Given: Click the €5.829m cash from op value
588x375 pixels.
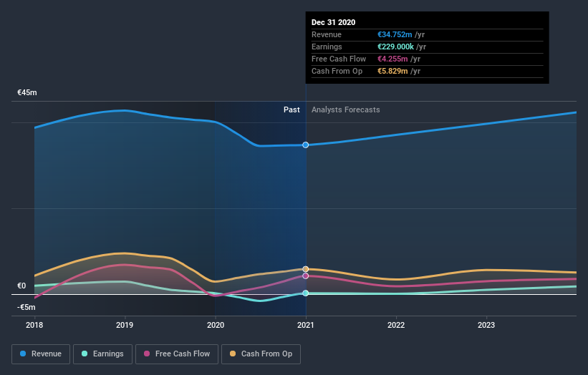Looking at the screenshot, I should (x=392, y=71).
